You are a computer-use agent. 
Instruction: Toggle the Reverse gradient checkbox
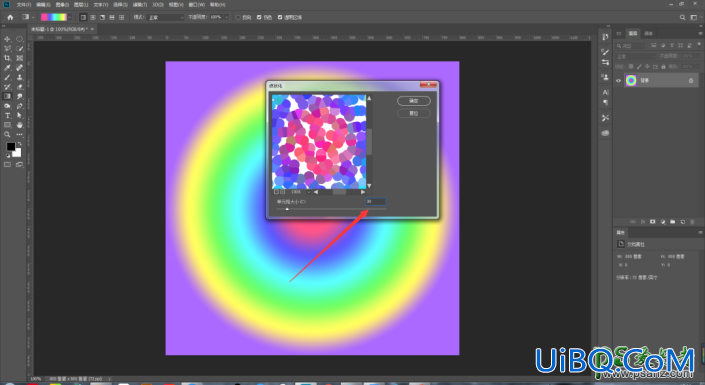[x=238, y=17]
